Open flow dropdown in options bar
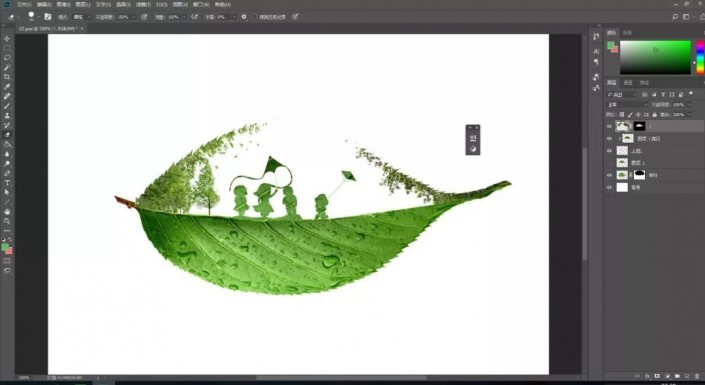This screenshot has width=705, height=385. click(x=183, y=17)
